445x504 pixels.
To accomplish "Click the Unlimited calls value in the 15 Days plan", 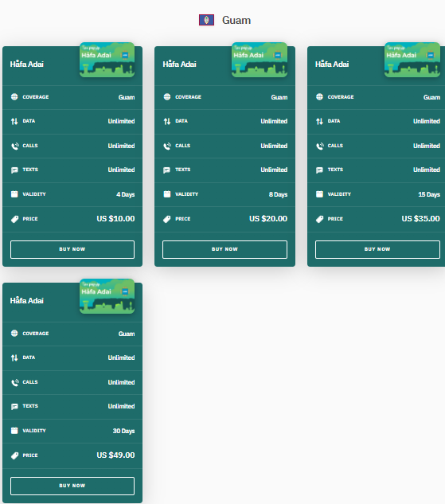I will (x=427, y=146).
